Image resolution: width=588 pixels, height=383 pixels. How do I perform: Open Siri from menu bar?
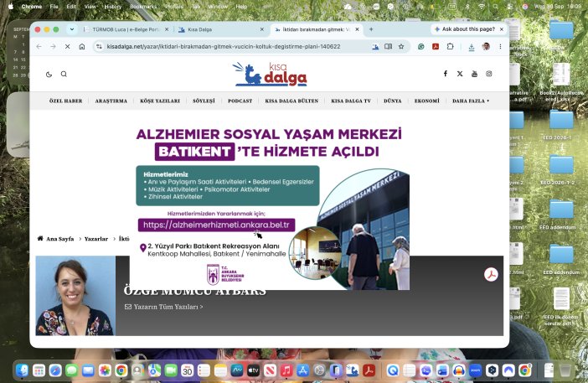click(x=525, y=7)
